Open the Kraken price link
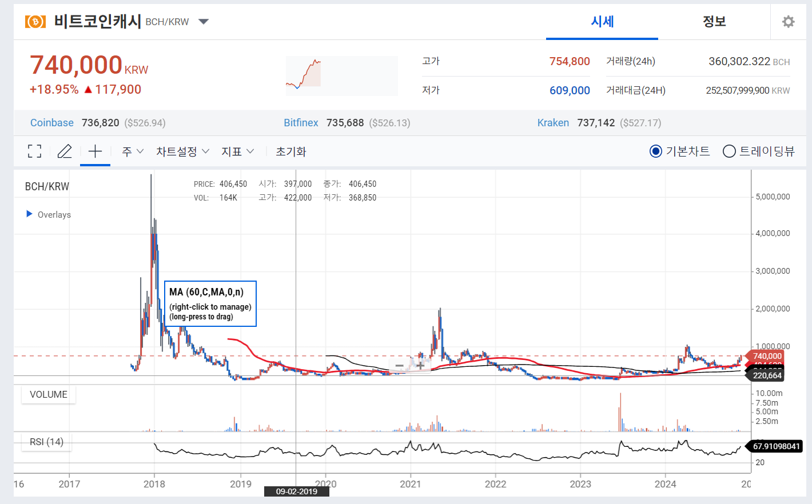Screen dimensions: 812x504 click(x=553, y=123)
